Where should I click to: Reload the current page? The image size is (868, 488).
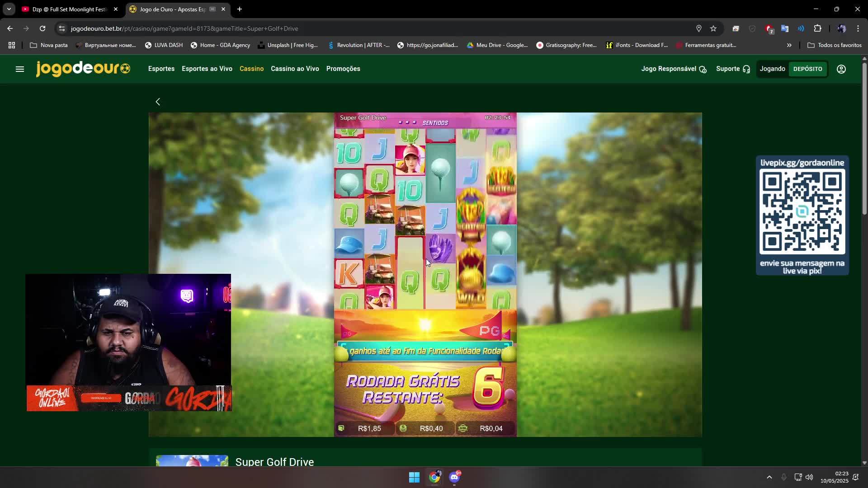[42, 28]
